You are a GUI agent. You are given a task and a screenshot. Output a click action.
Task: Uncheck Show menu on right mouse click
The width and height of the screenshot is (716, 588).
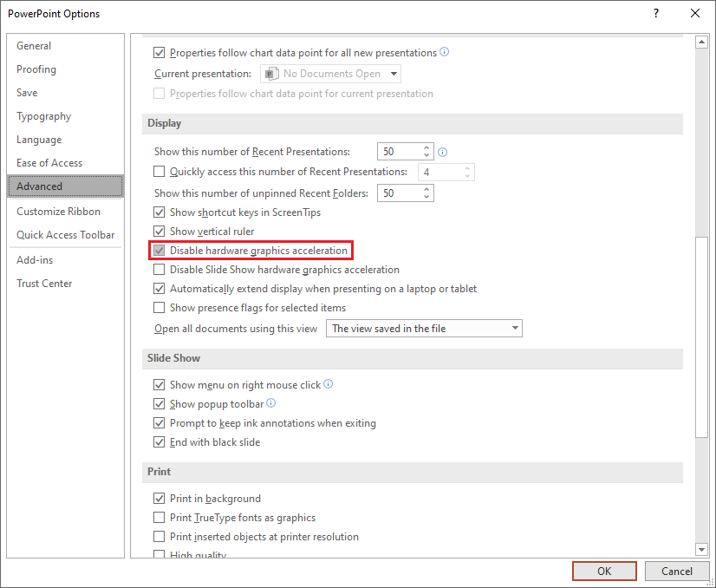159,385
